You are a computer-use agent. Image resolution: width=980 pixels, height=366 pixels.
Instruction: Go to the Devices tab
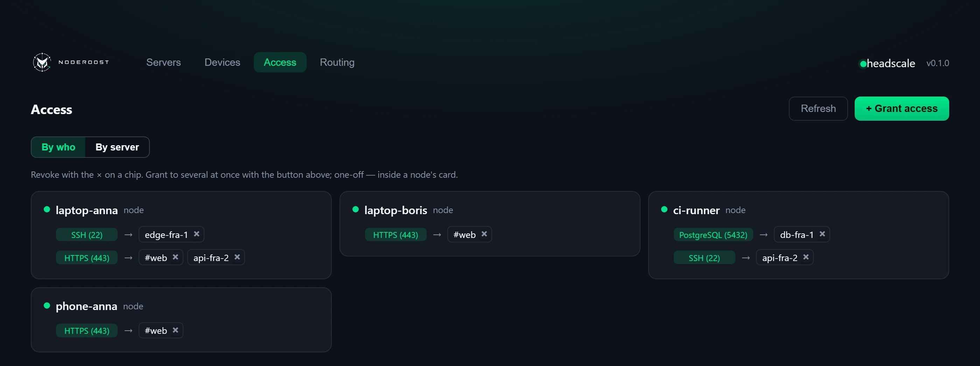[x=222, y=62]
